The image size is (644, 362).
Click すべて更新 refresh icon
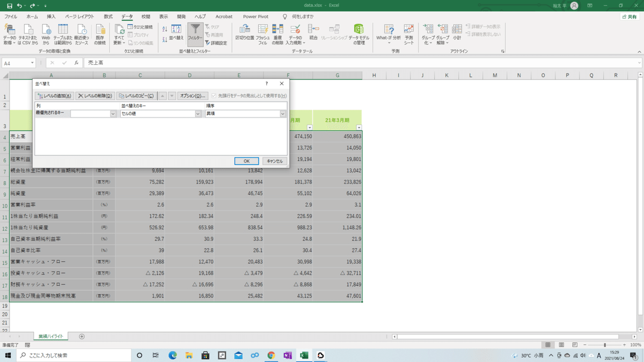coord(119,34)
